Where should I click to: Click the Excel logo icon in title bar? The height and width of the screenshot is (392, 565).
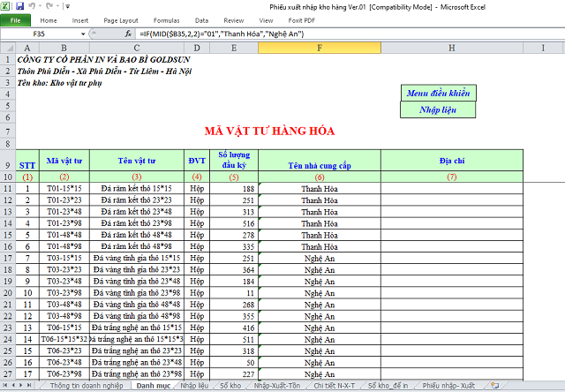coord(7,5)
